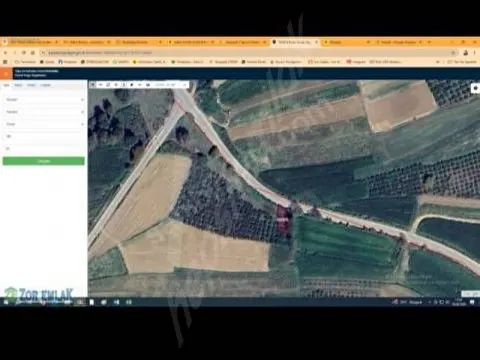Select the red highlighted parcel on map

click(x=282, y=218)
